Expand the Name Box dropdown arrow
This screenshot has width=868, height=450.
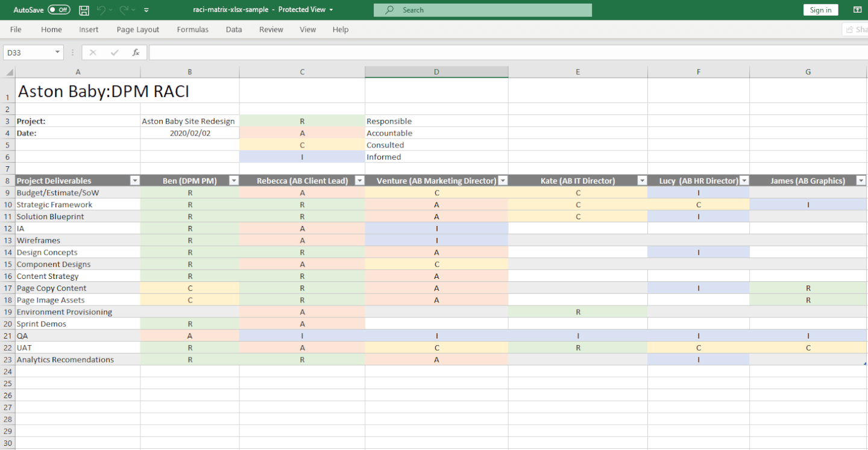[58, 52]
